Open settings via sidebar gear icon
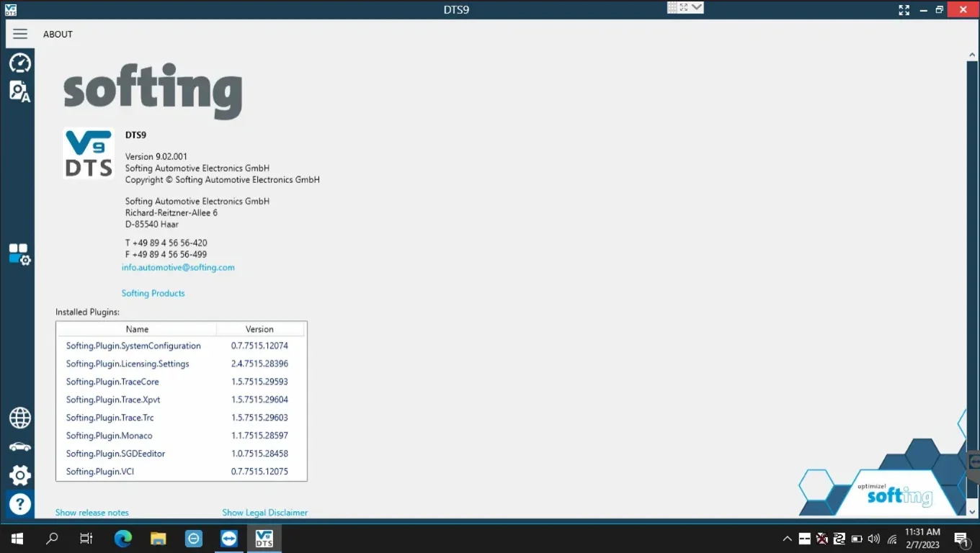The width and height of the screenshot is (980, 553). click(19, 475)
